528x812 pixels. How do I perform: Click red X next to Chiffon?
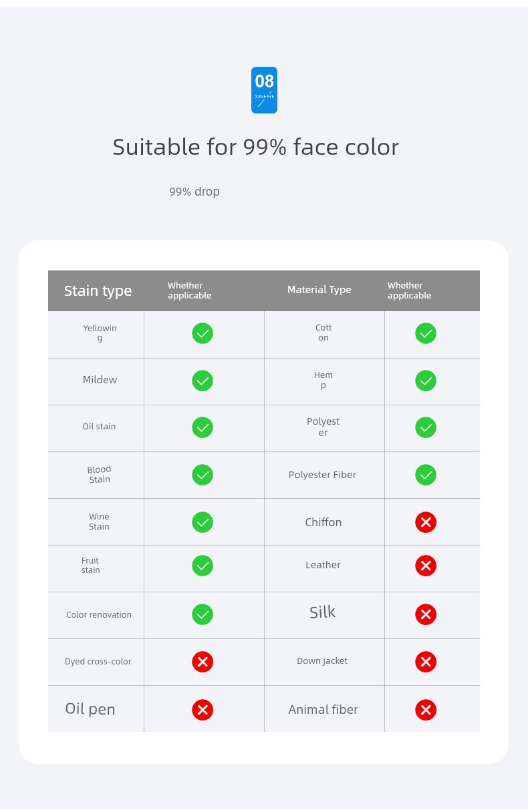tap(426, 522)
